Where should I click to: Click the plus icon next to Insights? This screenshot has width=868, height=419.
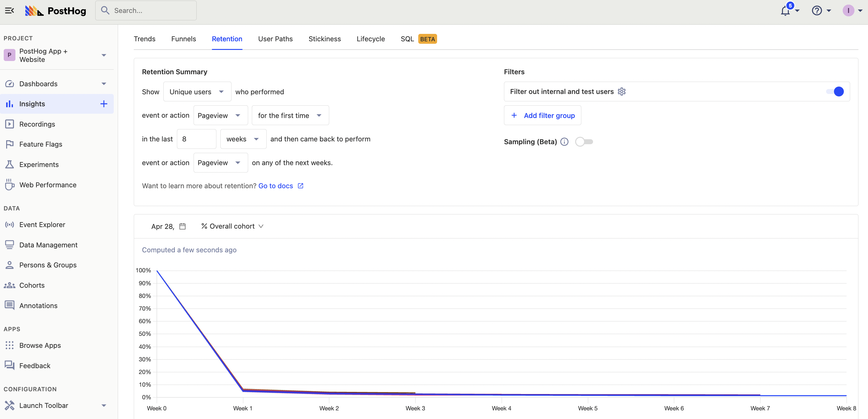(104, 104)
